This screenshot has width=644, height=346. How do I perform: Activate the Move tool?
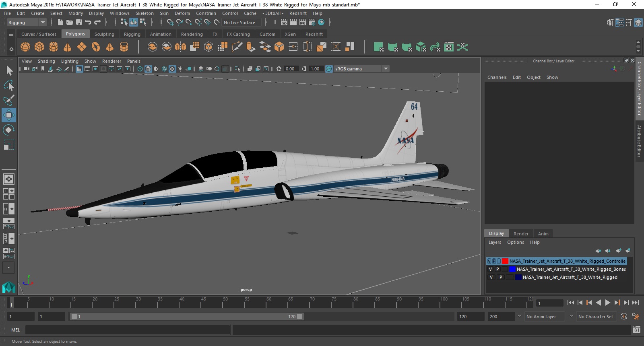[x=9, y=115]
